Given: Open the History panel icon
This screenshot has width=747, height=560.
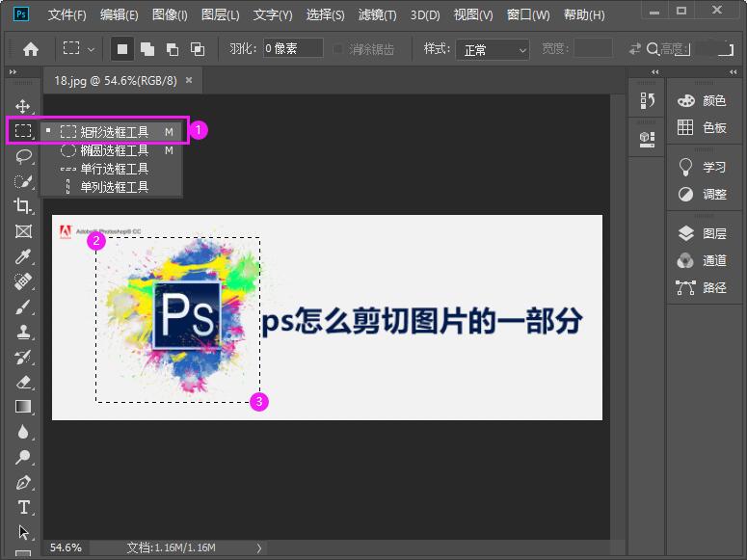Looking at the screenshot, I should (x=647, y=101).
